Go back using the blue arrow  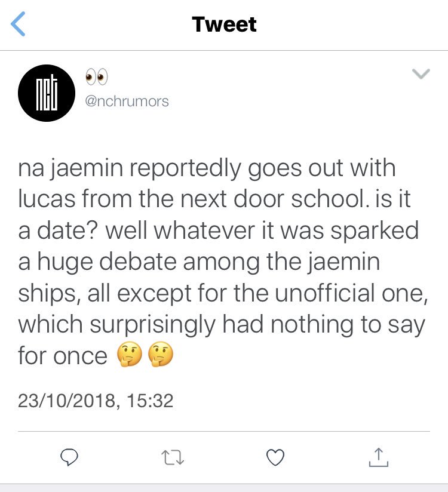[20, 25]
